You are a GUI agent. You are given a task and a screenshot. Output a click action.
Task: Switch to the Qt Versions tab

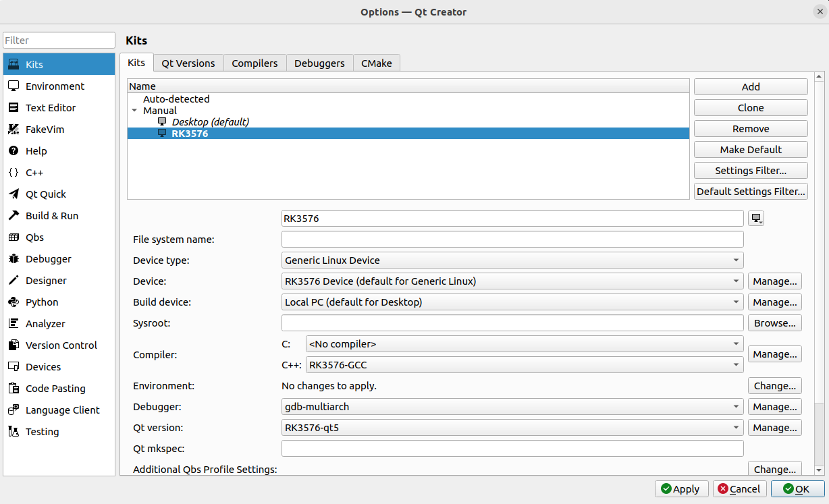(188, 63)
